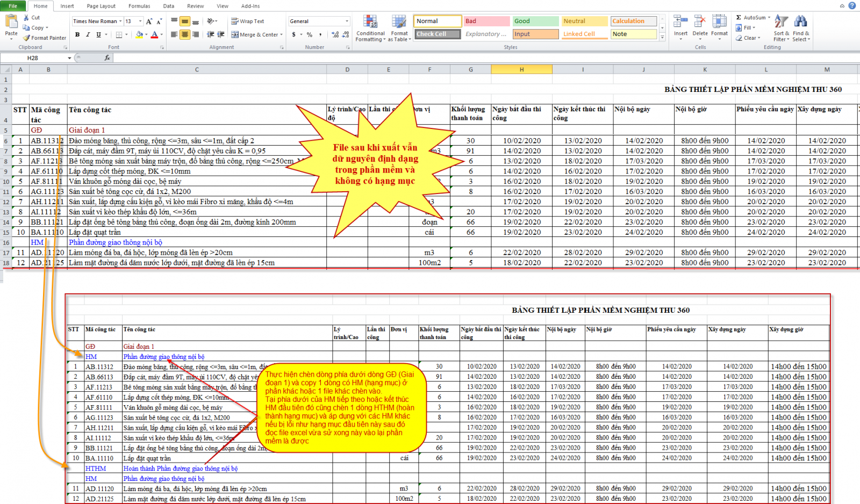860x504 pixels.
Task: Switch to the Formulas tab
Action: click(x=139, y=6)
